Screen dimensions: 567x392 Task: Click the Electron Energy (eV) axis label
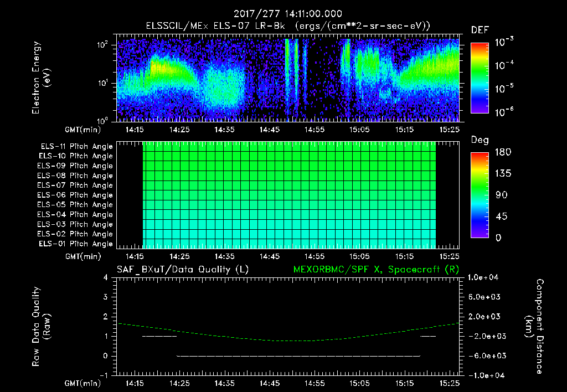coord(41,78)
